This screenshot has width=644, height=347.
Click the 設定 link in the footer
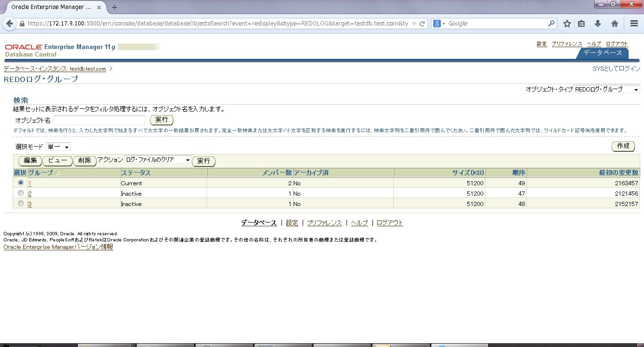pos(292,223)
